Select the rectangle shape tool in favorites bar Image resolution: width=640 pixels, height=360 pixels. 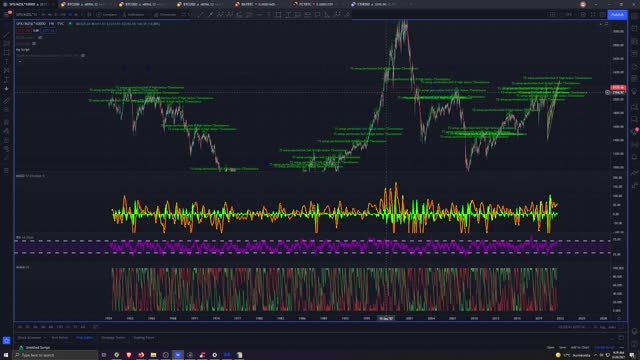click(278, 15)
